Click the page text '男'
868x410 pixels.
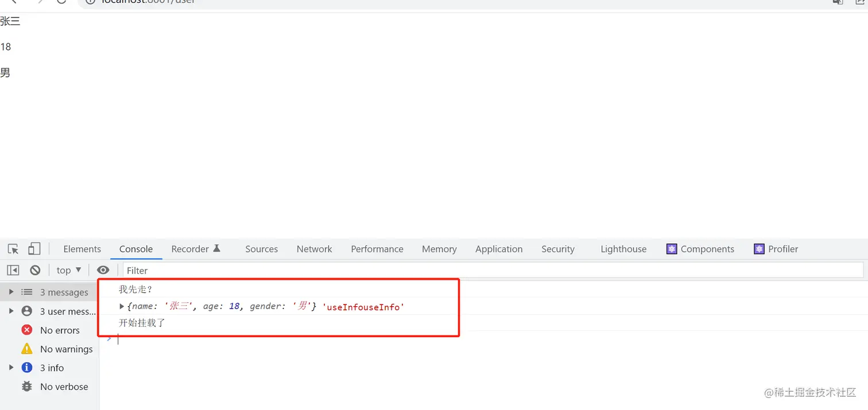5,73
